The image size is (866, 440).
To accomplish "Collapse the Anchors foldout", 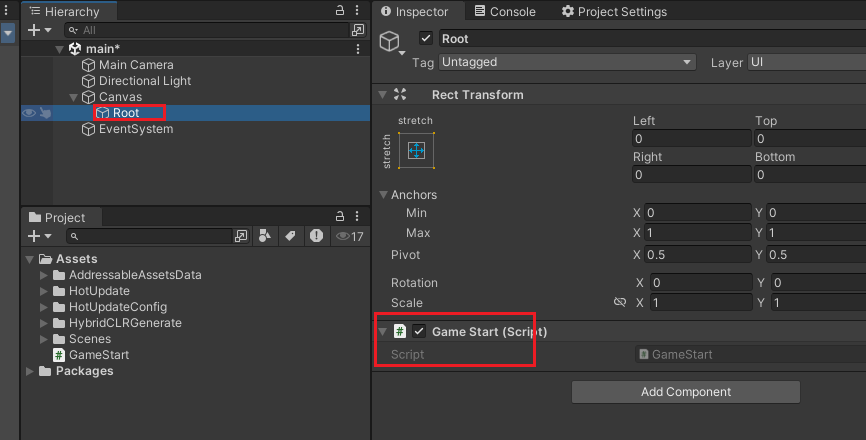I will click(x=383, y=195).
